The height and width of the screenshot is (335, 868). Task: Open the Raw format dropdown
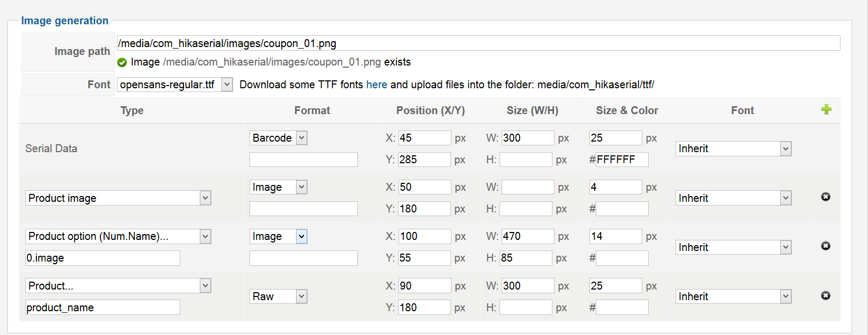[279, 296]
